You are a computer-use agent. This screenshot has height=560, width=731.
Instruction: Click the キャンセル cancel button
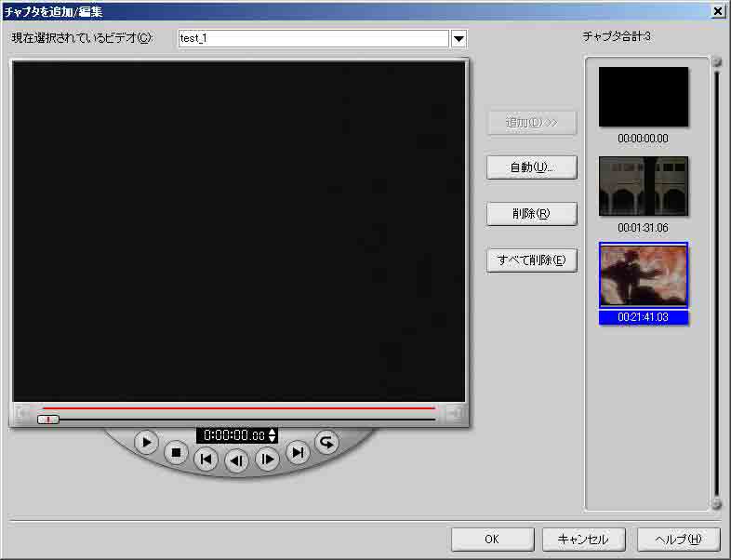(x=583, y=540)
